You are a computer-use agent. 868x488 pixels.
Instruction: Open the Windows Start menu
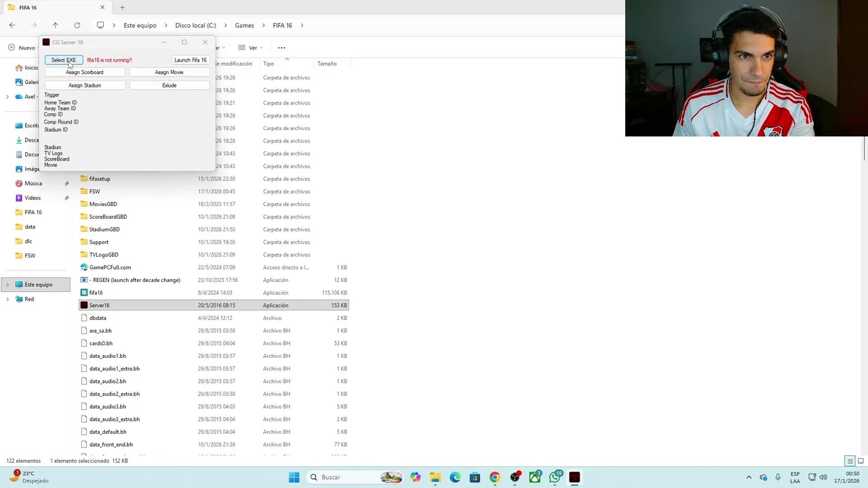click(x=294, y=477)
